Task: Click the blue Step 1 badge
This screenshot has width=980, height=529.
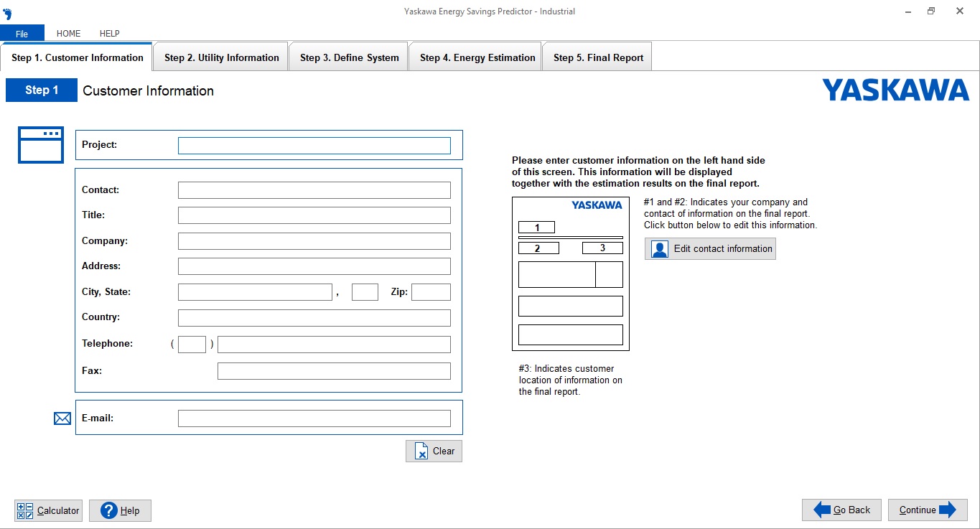Action: [x=42, y=90]
